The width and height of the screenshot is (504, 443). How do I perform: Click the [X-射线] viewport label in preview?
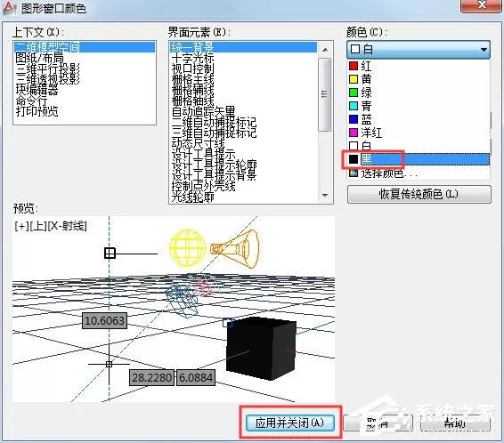(67, 226)
